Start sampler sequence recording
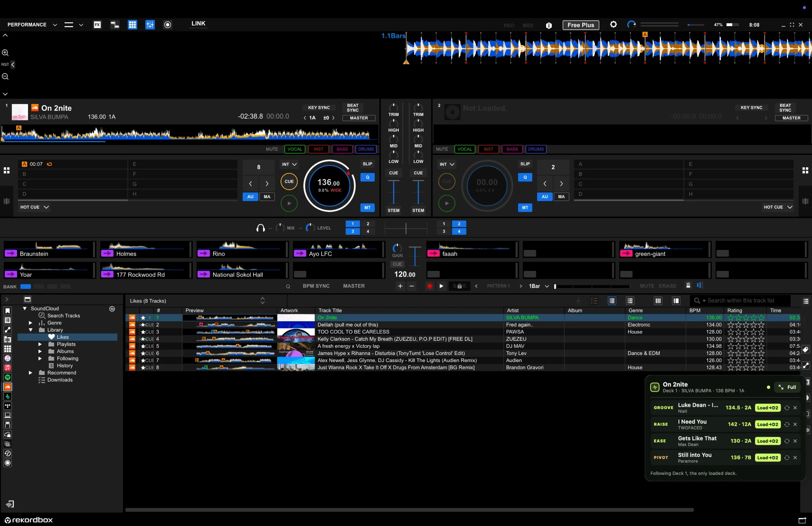This screenshot has height=526, width=812. (x=430, y=286)
